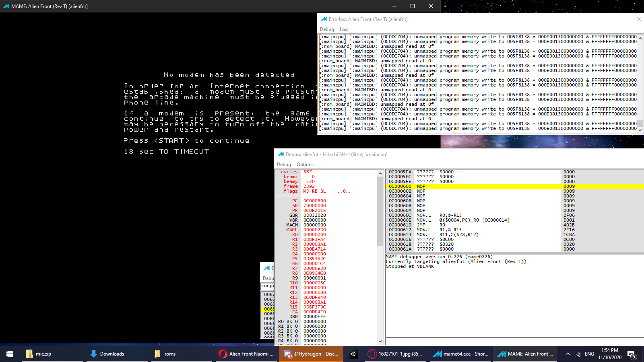Click 'Stopped at VBLANK' console line

point(410,266)
